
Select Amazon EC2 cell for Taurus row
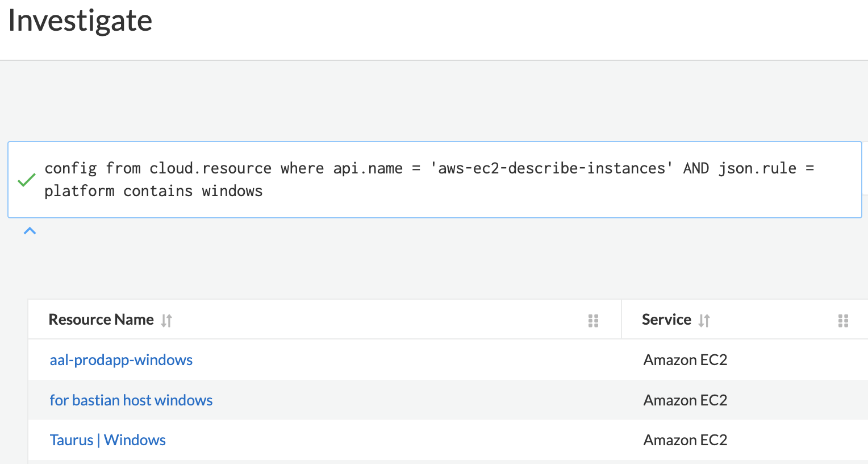pyautogui.click(x=685, y=440)
